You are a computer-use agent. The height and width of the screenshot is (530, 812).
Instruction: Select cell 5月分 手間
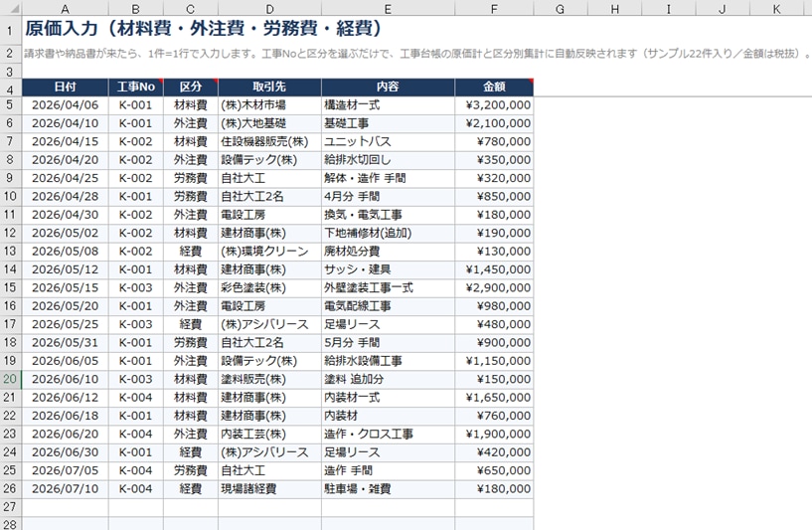coord(388,342)
